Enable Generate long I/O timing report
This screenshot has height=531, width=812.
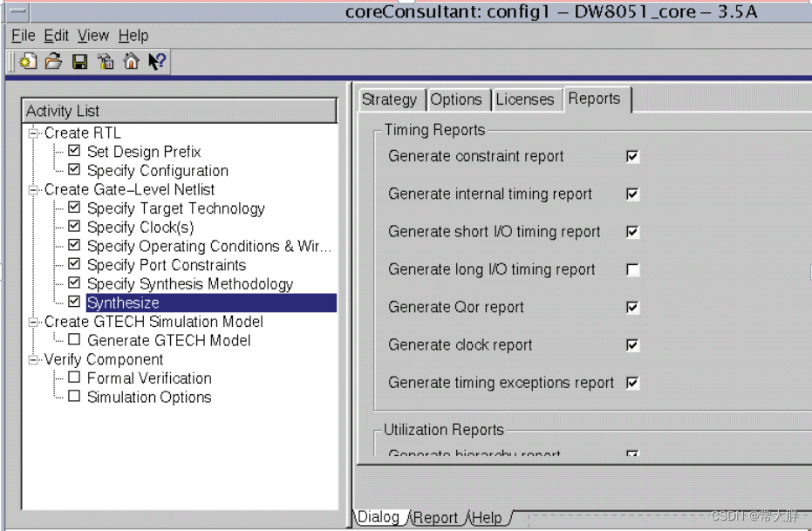[x=631, y=269]
